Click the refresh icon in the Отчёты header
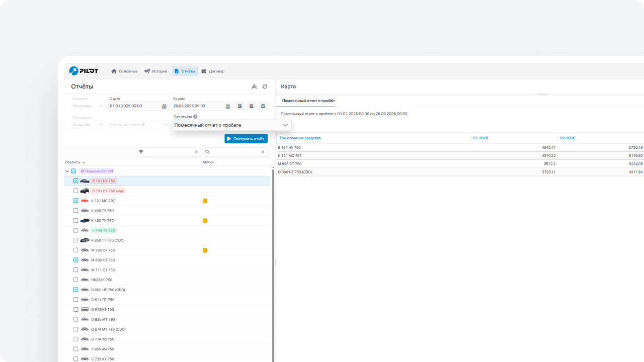Viewport: 644px width, 362px height. click(265, 87)
